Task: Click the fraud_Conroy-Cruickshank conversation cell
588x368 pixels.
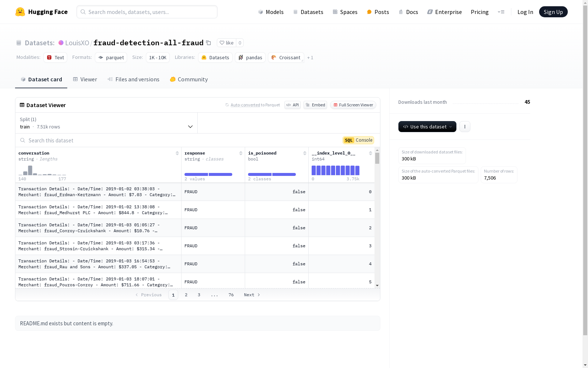Action: tap(98, 228)
